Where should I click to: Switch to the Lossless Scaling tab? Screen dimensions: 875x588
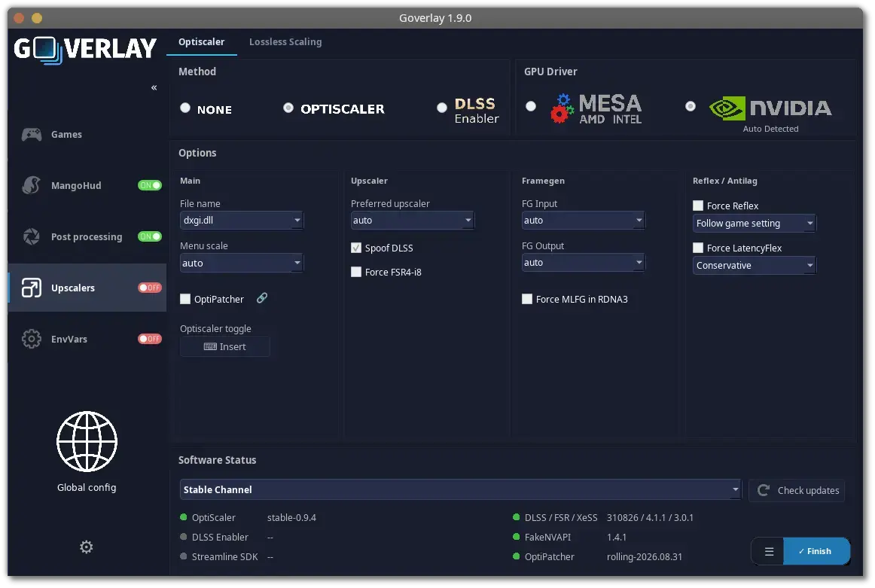click(285, 42)
